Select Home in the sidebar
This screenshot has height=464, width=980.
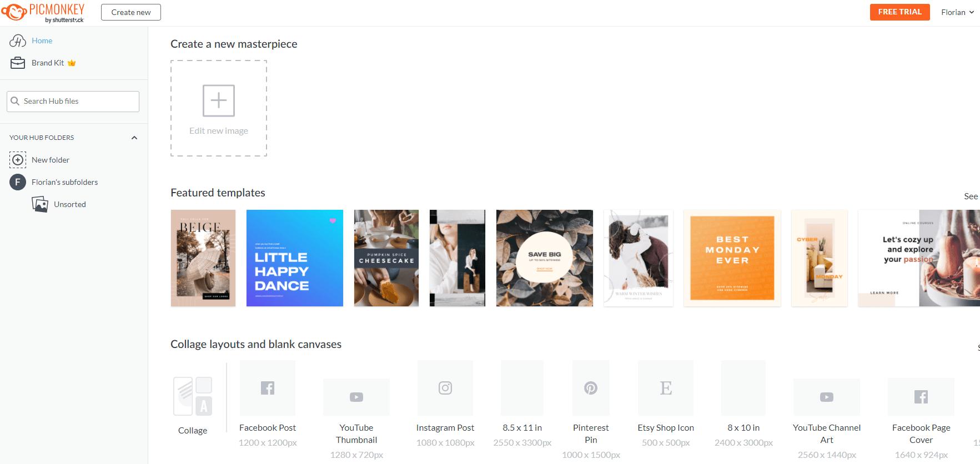pyautogui.click(x=42, y=41)
